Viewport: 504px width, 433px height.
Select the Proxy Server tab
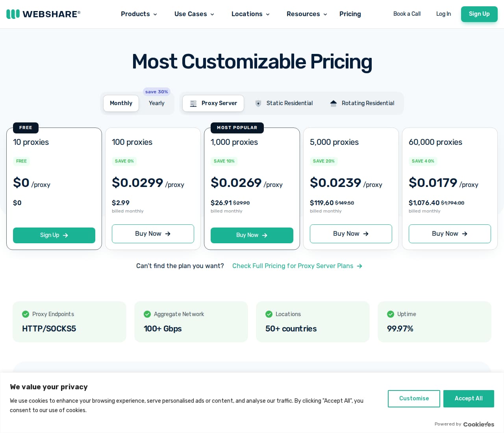point(213,103)
